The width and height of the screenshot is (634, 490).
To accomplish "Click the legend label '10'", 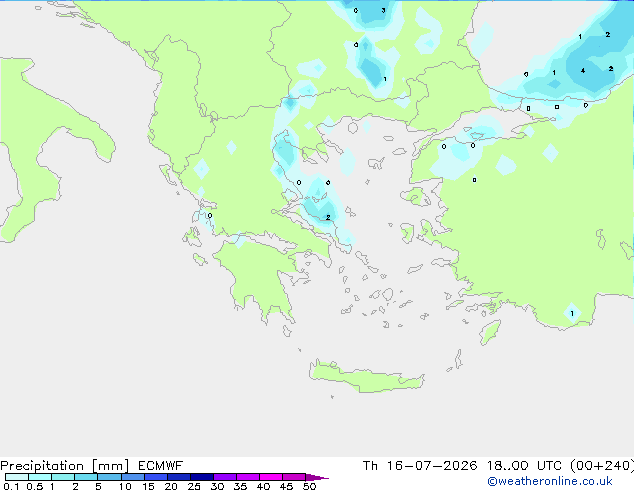I will pos(125,486).
